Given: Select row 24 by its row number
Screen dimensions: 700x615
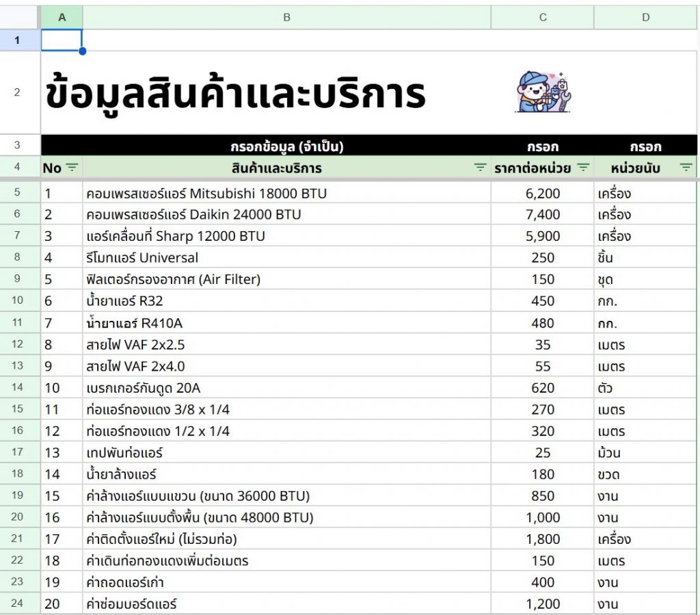Looking at the screenshot, I should pyautogui.click(x=18, y=603).
